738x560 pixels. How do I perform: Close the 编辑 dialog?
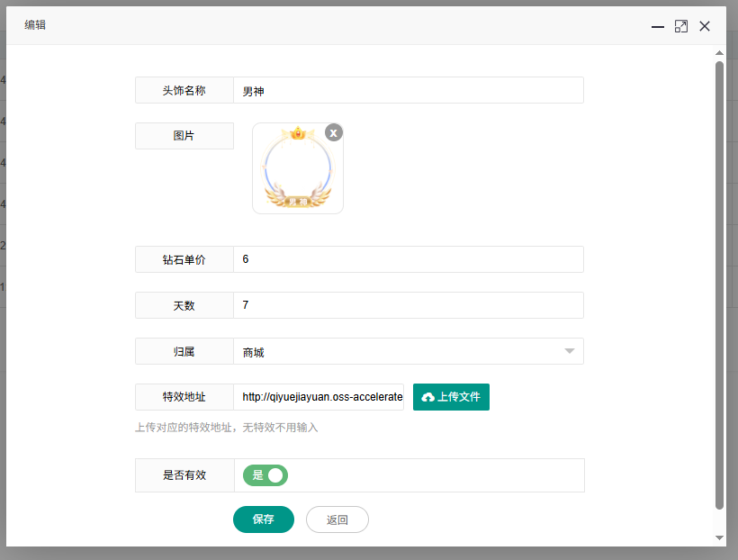coord(705,27)
